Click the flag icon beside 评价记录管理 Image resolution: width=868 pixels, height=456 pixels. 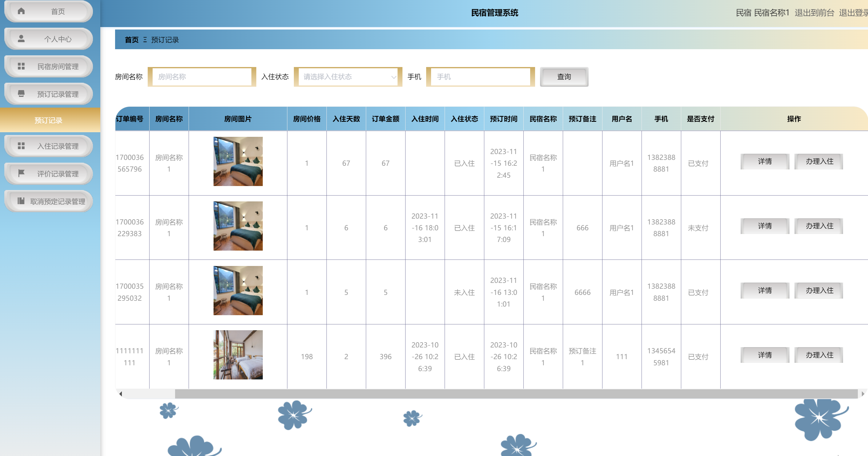coord(21,173)
